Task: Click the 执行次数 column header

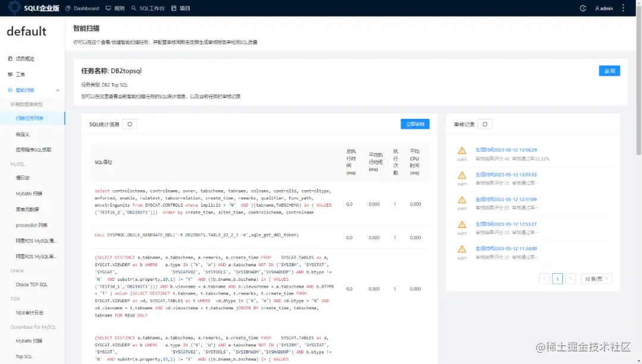Action: [395, 162]
